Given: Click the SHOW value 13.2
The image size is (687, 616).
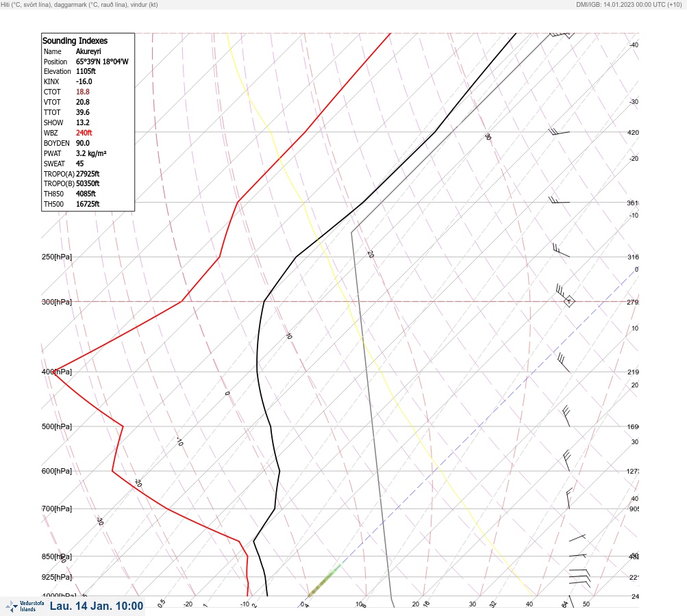Looking at the screenshot, I should (x=83, y=123).
